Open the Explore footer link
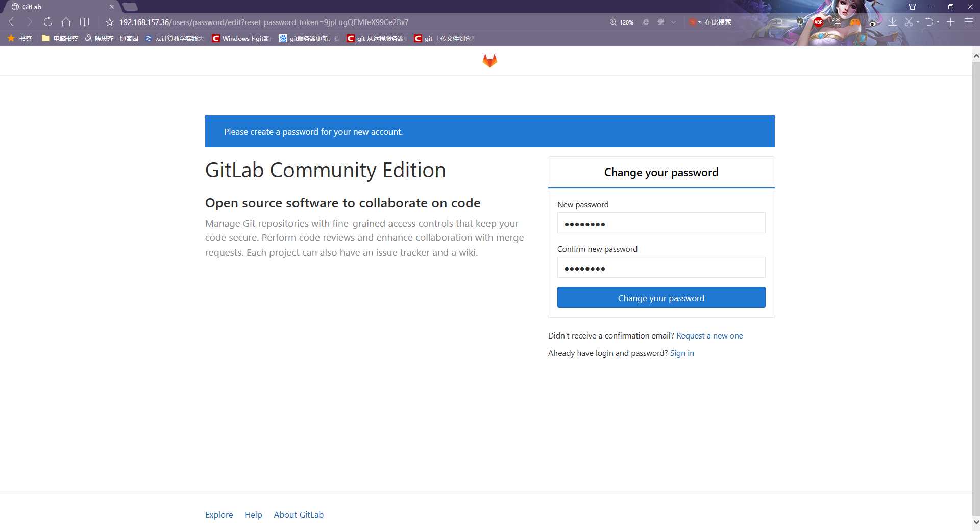Image resolution: width=980 pixels, height=531 pixels. (x=219, y=515)
